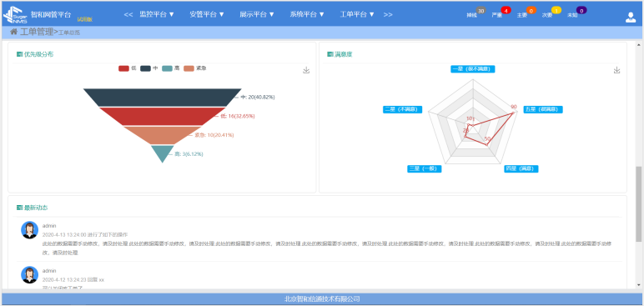Download the priority distribution funnel chart
This screenshot has width=644, height=306.
click(x=306, y=70)
